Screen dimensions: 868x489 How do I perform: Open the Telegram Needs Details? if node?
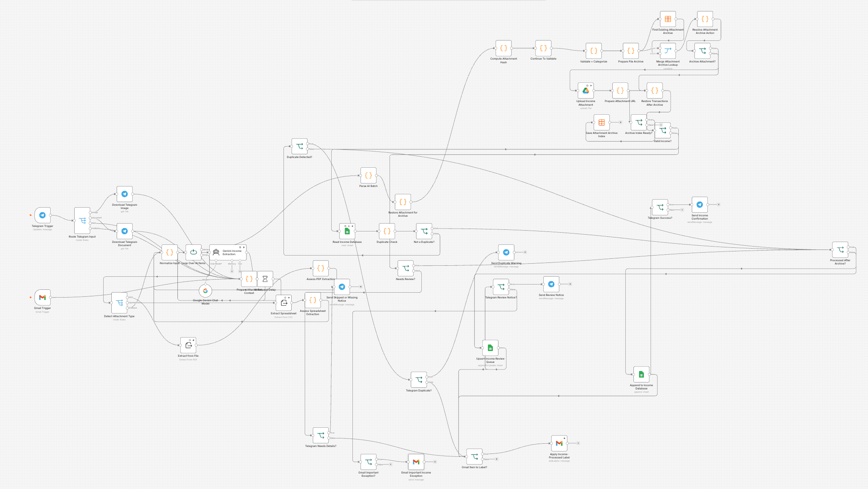321,436
